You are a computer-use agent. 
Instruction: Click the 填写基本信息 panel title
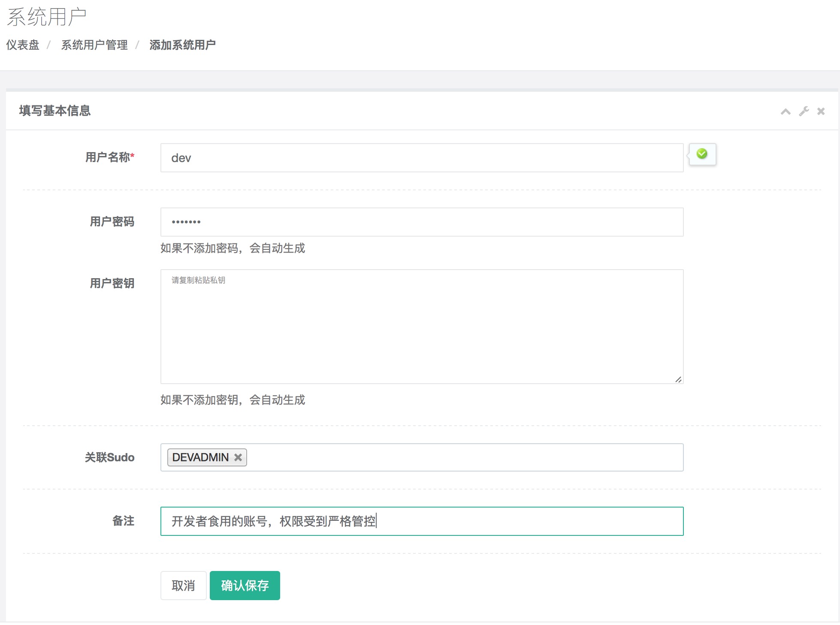click(x=55, y=111)
